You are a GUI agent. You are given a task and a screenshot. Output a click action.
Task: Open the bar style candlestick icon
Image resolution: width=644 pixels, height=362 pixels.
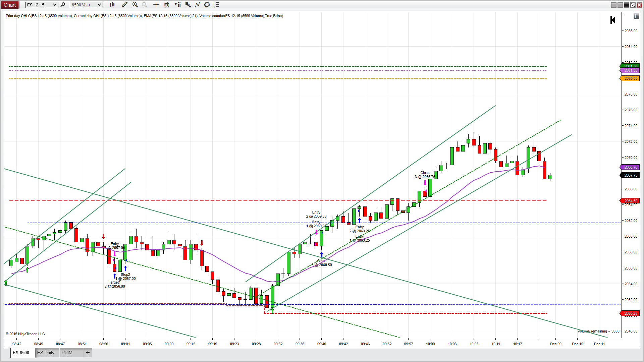coord(112,5)
